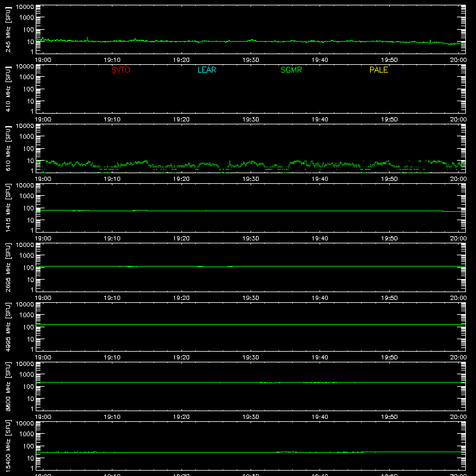Click the 10000 y-axis value of 15400 MHz plot
Screen dimensions: 476x476
tap(25, 424)
